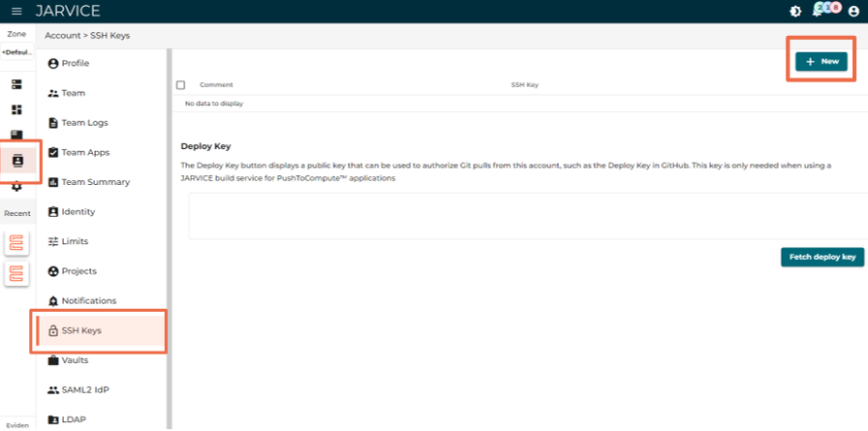Click the New button
The height and width of the screenshot is (431, 868).
(x=821, y=62)
